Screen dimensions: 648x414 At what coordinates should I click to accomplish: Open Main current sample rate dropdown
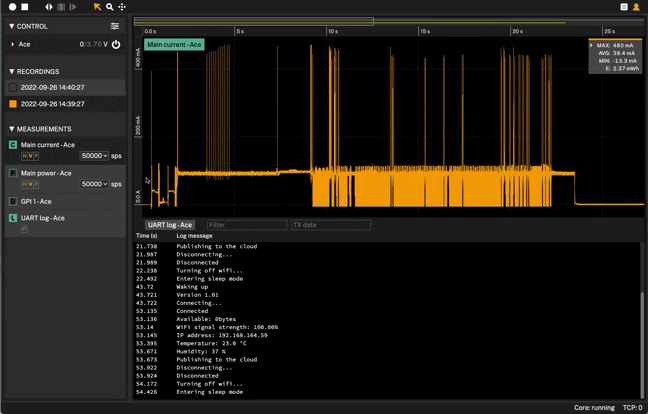pyautogui.click(x=95, y=156)
